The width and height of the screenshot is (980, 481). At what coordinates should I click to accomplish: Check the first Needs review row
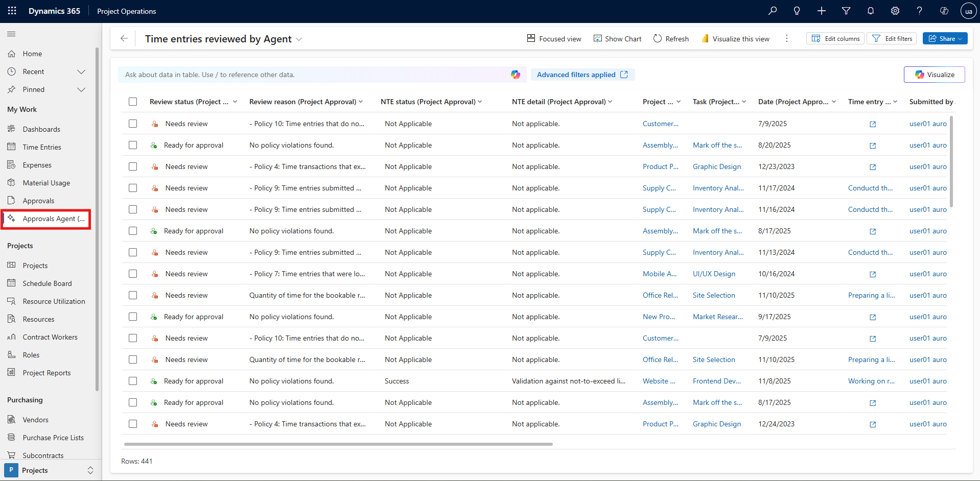pos(133,124)
